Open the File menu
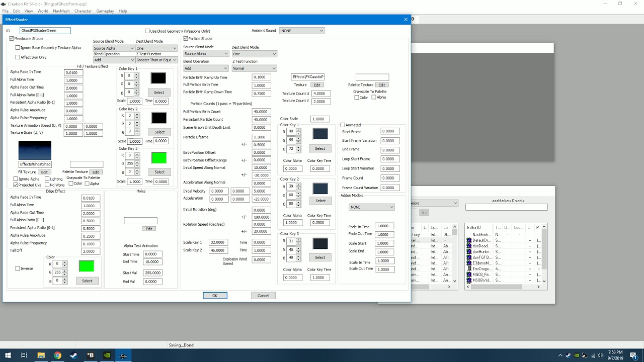 (x=5, y=11)
